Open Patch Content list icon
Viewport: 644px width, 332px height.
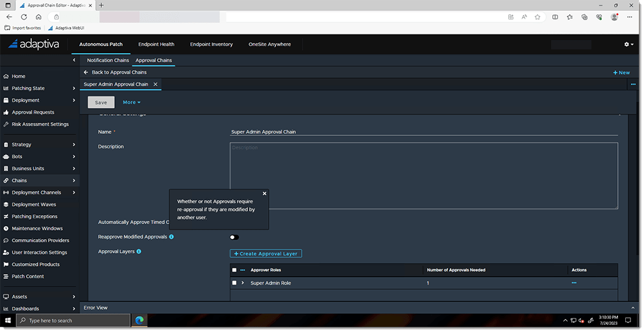[6, 277]
